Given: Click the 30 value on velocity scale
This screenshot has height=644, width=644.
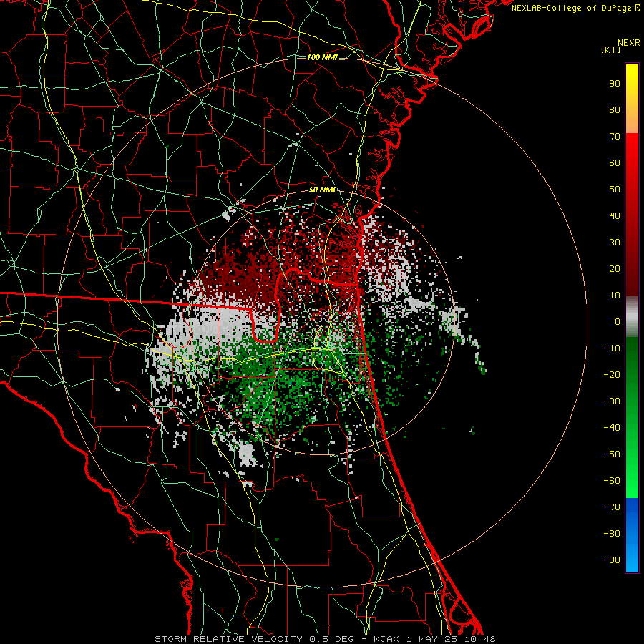Looking at the screenshot, I should pyautogui.click(x=615, y=243).
